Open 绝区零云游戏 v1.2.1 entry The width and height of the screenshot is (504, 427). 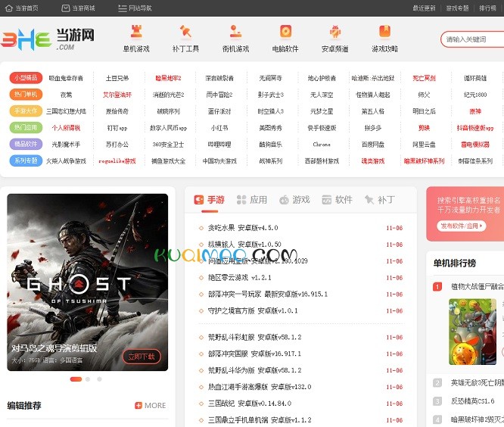coord(239,278)
